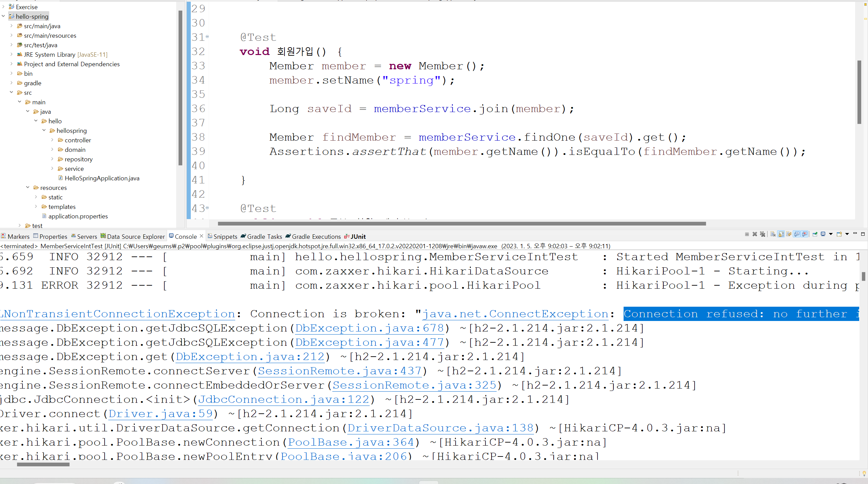Open Display Selected Console dropdown arrow
Image resolution: width=868 pixels, height=484 pixels.
click(x=831, y=234)
